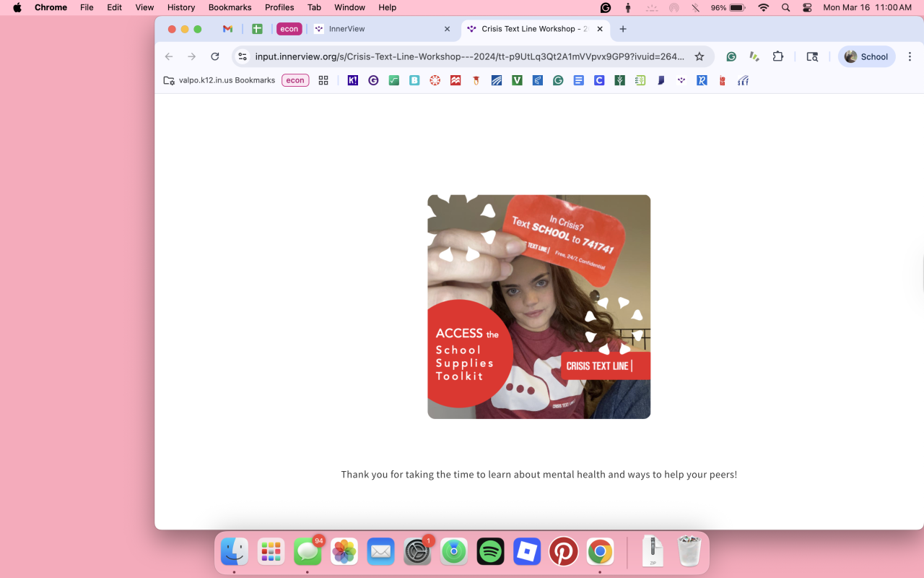Open the Grammarly extension in the toolbar

pyautogui.click(x=731, y=56)
